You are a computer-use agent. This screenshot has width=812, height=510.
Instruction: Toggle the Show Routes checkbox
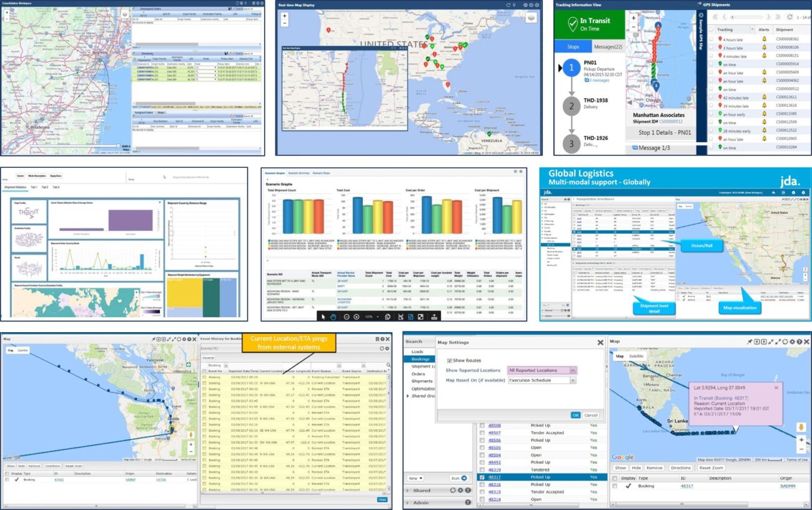450,360
